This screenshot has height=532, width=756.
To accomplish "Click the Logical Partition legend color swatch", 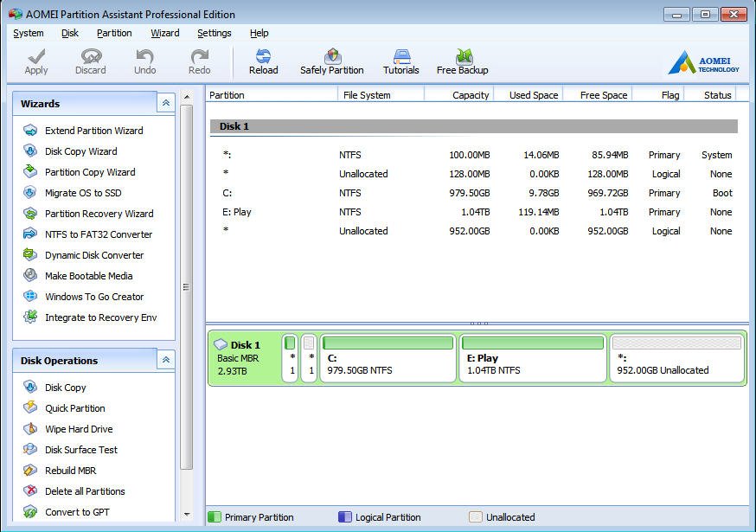I will click(345, 517).
